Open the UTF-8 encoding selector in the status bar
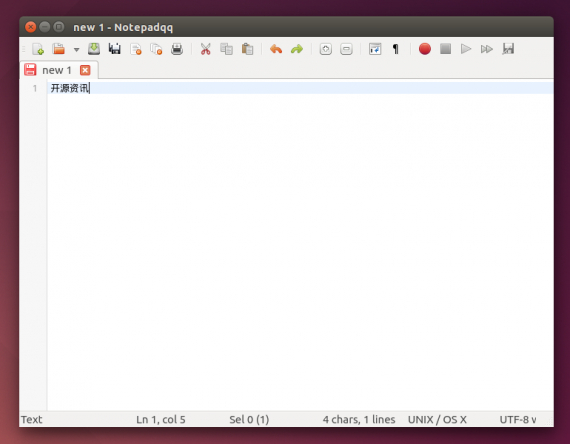The height and width of the screenshot is (444, 570). click(518, 419)
